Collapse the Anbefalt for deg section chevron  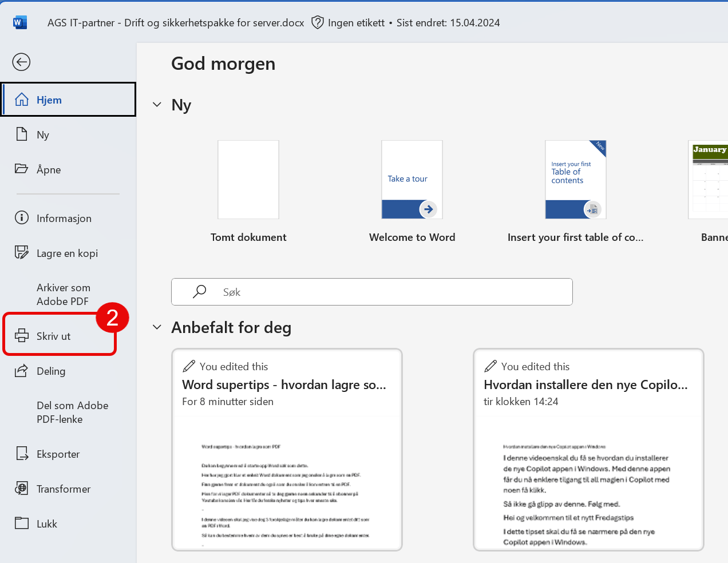pos(157,327)
